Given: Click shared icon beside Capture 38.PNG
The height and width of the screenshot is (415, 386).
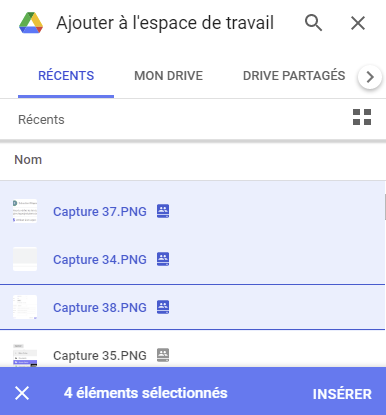Looking at the screenshot, I should click(163, 307).
